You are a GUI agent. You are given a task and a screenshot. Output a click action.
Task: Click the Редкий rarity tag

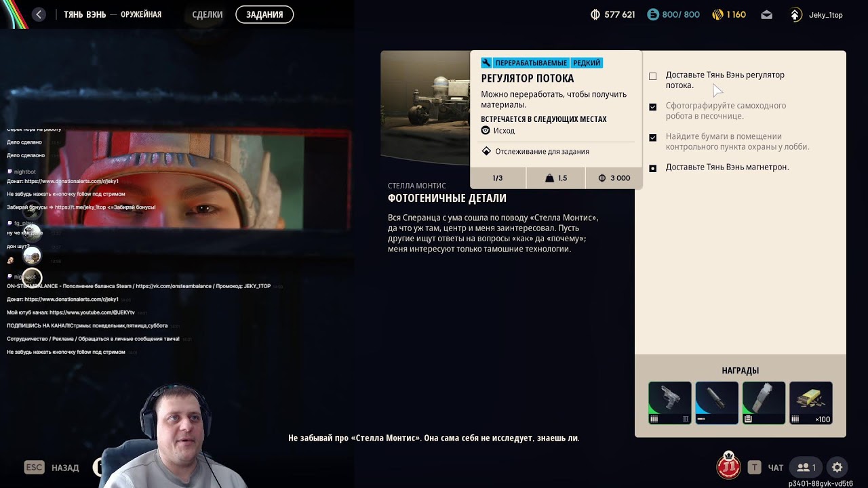587,63
